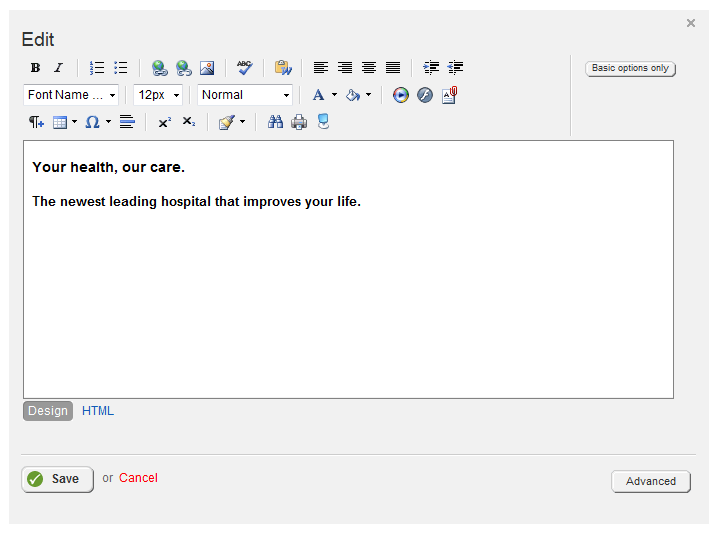Click the Paste from Word icon
The width and height of the screenshot is (718, 533).
point(283,68)
